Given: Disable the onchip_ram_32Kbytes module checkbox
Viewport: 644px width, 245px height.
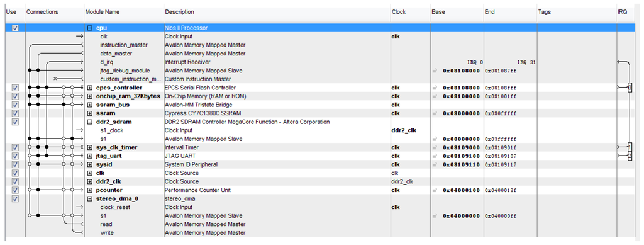Looking at the screenshot, I should click(x=15, y=96).
